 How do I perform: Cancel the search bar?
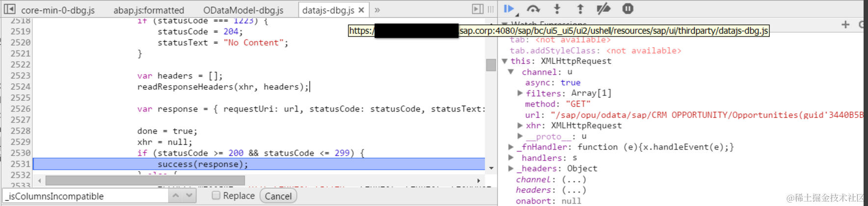(278, 196)
